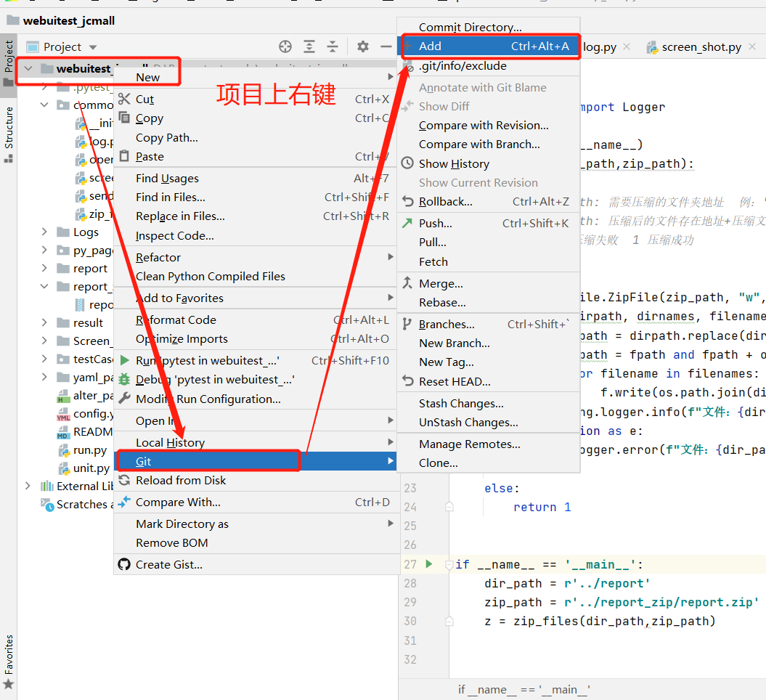This screenshot has width=766, height=700.
Task: Switch to the log.py editor tab
Action: pyautogui.click(x=600, y=47)
